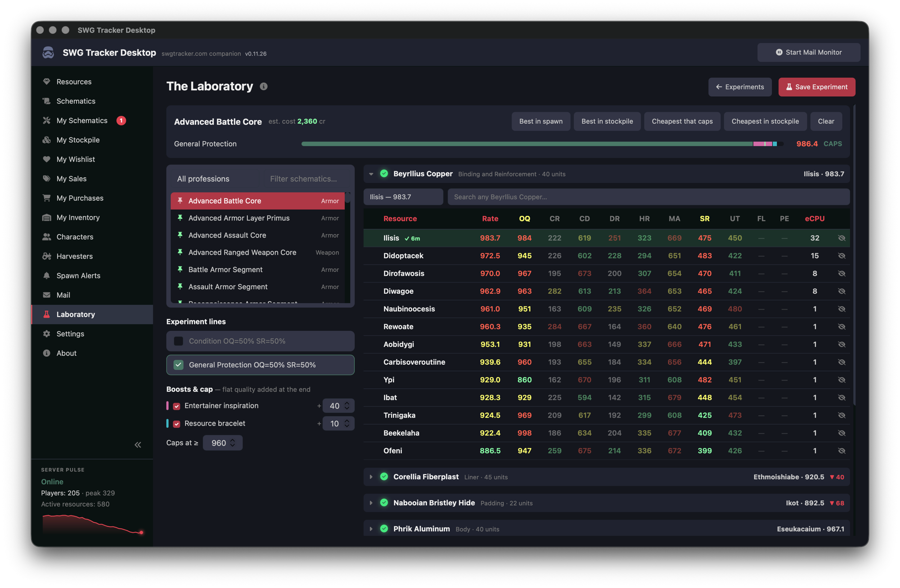The image size is (900, 588).
Task: Click green check icon on Corellia Fiberplast
Action: (x=384, y=477)
